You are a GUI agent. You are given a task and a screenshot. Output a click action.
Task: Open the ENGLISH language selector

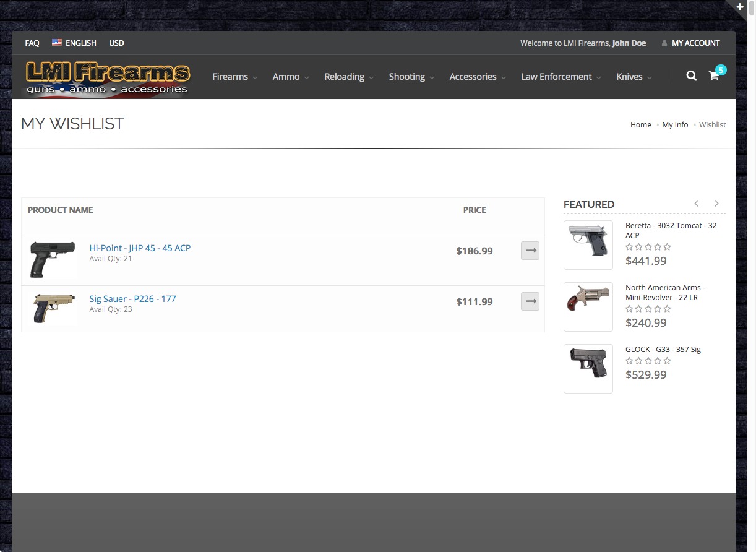81,43
